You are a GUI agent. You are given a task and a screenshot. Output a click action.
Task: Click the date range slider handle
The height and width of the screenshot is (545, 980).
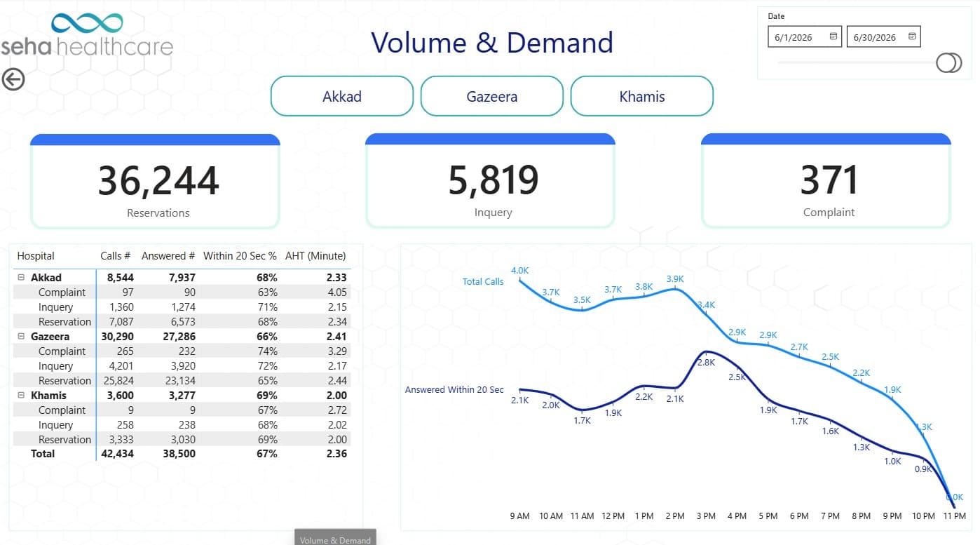(x=949, y=62)
